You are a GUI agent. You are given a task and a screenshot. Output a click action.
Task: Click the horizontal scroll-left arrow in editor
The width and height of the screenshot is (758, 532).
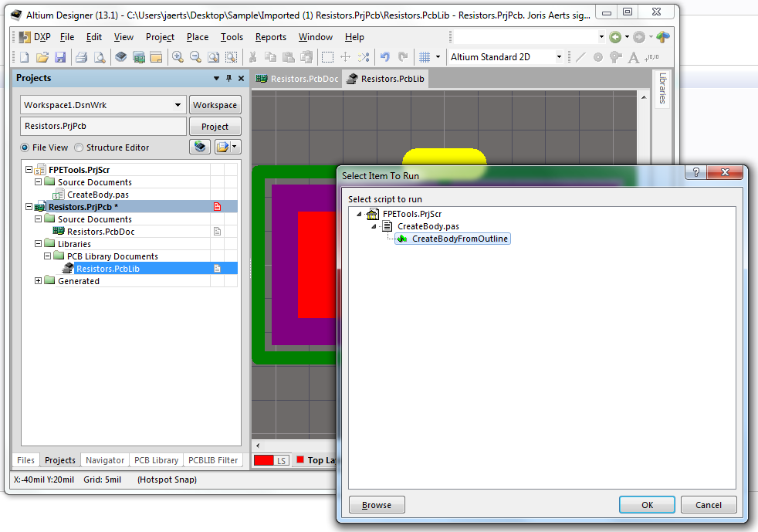pyautogui.click(x=258, y=446)
